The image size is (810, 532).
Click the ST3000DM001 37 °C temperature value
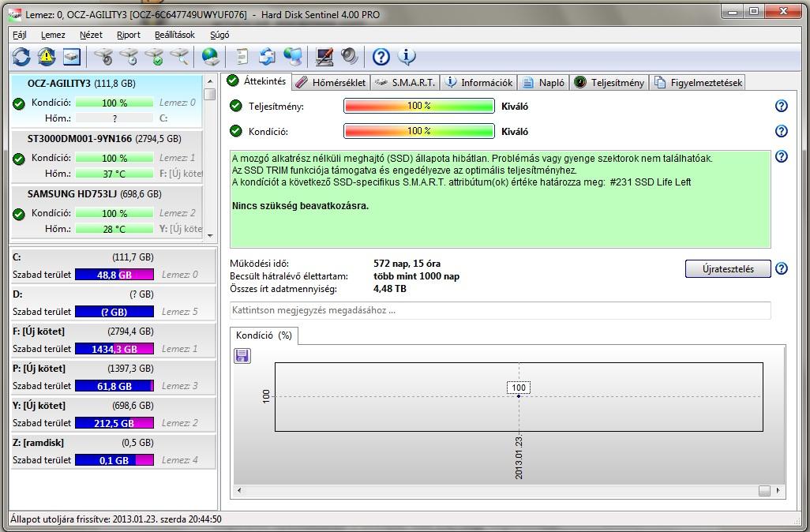click(114, 174)
